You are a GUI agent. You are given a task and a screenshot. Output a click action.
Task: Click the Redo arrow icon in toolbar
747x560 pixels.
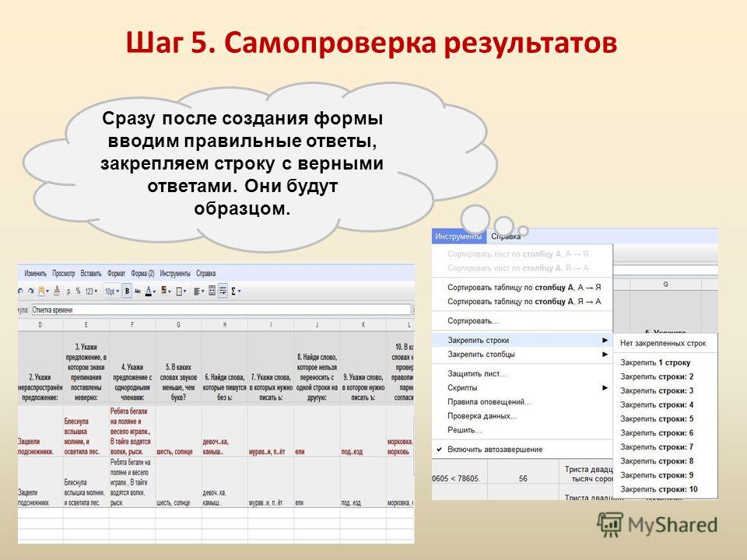31,291
